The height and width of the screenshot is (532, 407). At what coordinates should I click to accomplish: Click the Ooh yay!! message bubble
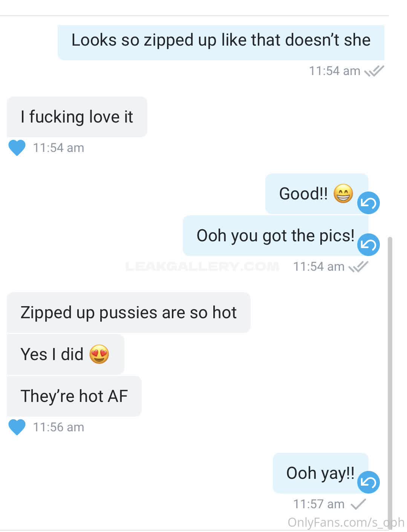320,473
